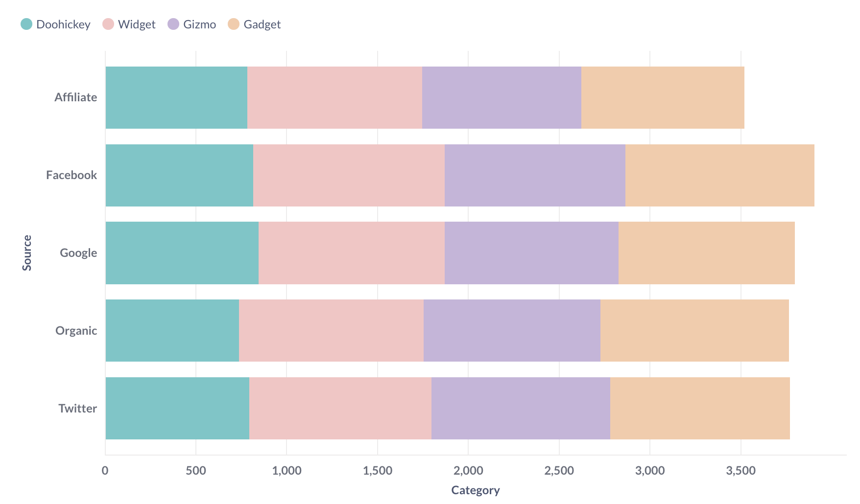Toggle the Doohickey series legend label
This screenshot has width=860, height=504.
click(63, 24)
